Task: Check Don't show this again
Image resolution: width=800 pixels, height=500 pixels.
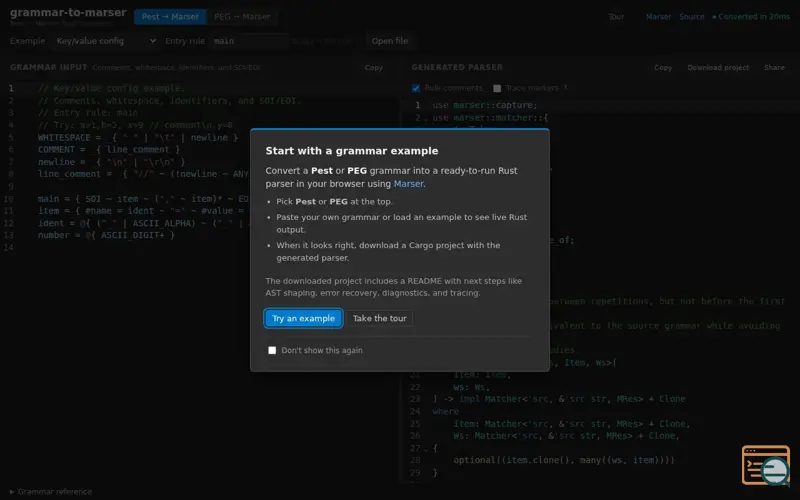Action: [x=272, y=351]
